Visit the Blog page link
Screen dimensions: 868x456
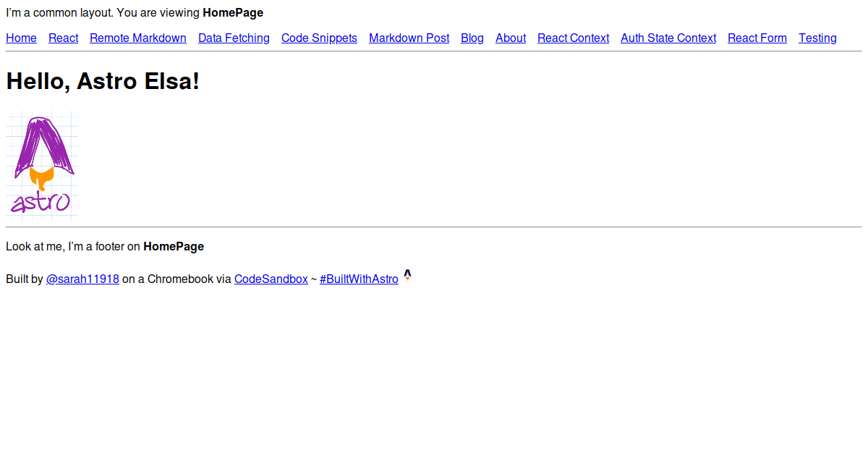point(472,38)
